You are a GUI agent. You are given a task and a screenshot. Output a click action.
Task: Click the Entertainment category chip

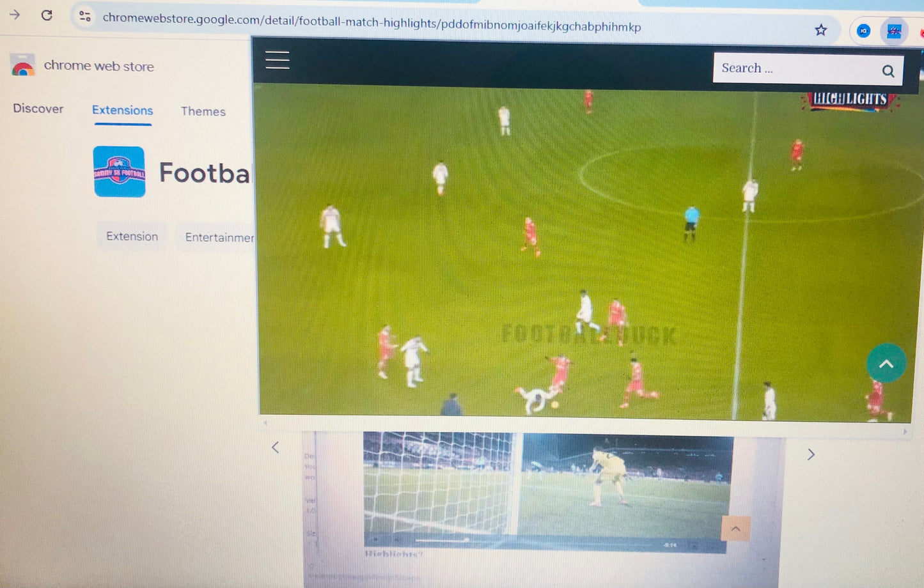tap(217, 237)
